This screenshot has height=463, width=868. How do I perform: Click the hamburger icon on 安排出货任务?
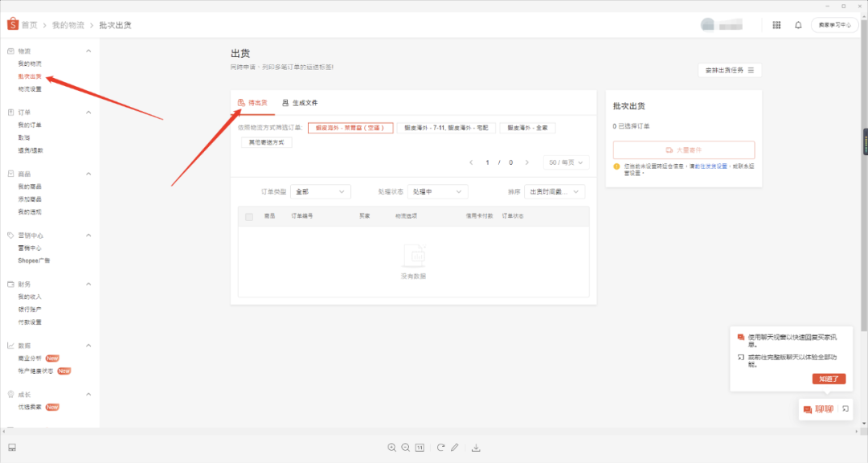click(752, 70)
